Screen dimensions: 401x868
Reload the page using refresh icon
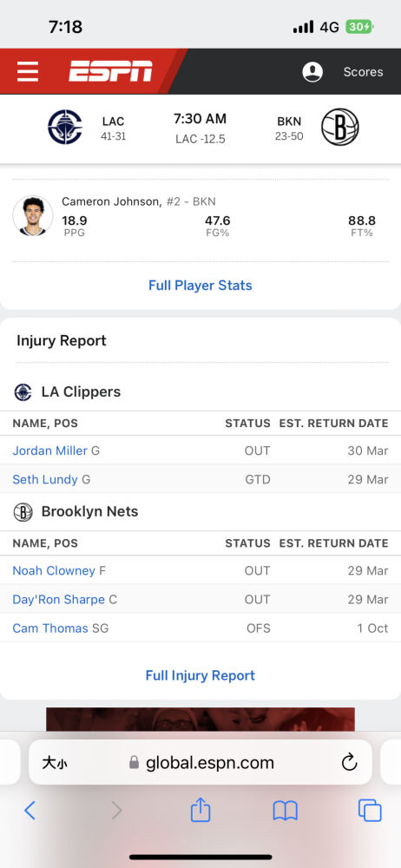[x=350, y=763]
